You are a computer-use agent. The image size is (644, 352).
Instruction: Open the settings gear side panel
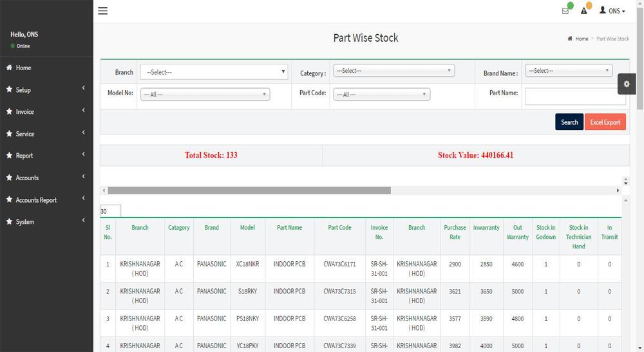626,84
